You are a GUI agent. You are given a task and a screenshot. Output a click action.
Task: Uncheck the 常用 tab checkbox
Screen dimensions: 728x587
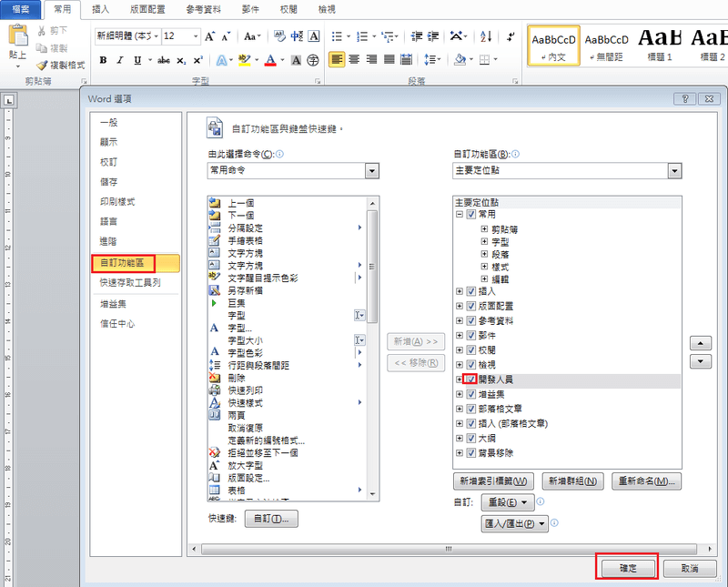(471, 215)
